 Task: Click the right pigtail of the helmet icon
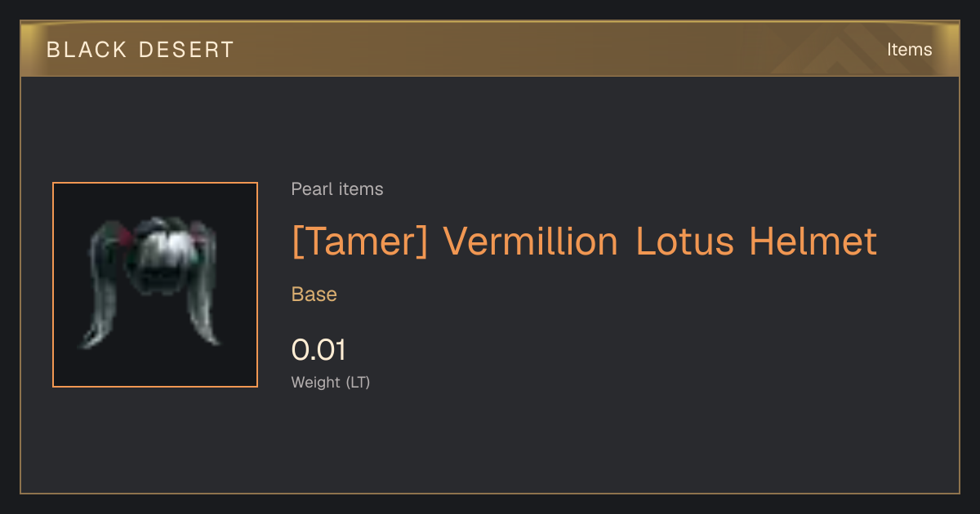204,284
